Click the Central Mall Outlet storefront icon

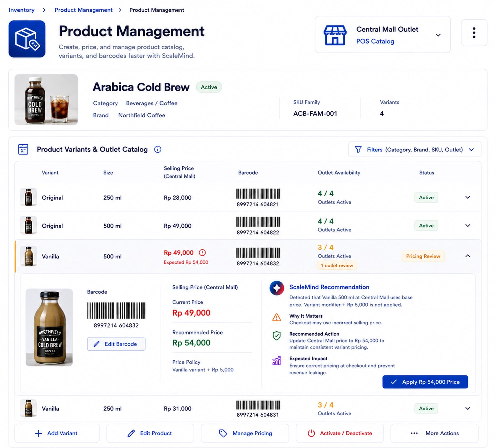(x=335, y=35)
